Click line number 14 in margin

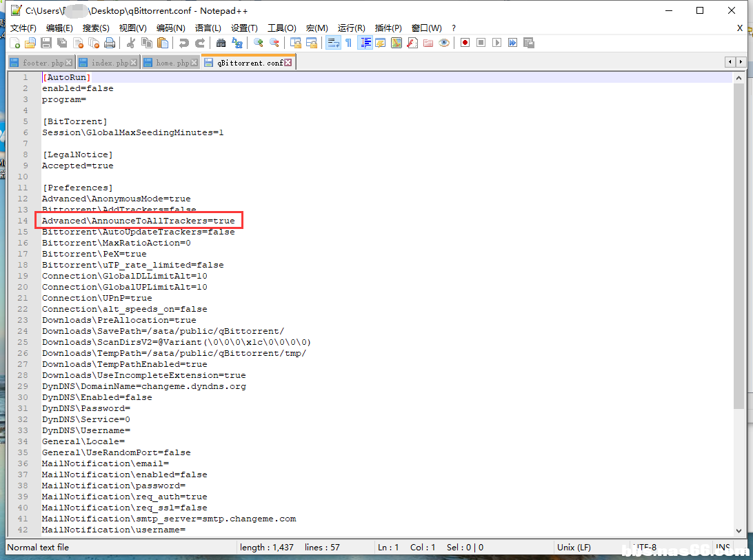pos(23,221)
